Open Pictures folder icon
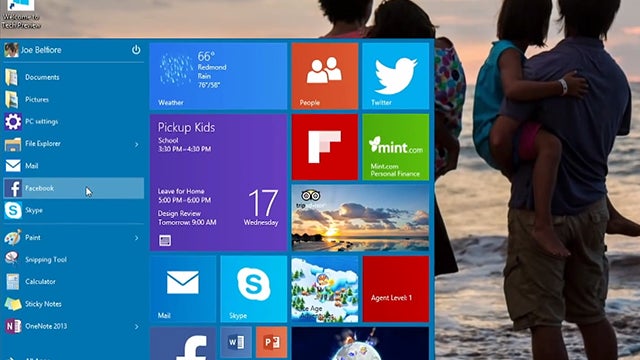Viewport: 640px width, 360px height. (12, 99)
